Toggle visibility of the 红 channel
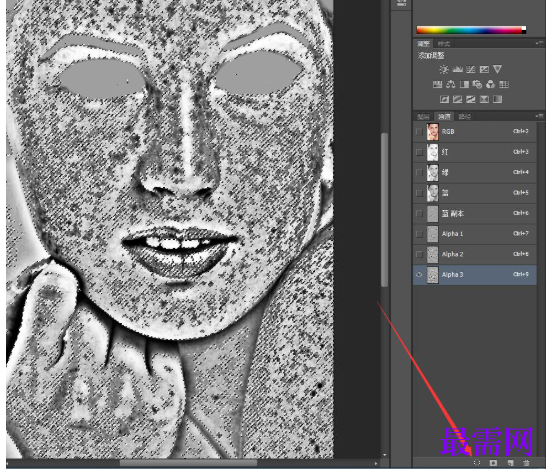The height and width of the screenshot is (473, 552). [x=419, y=152]
